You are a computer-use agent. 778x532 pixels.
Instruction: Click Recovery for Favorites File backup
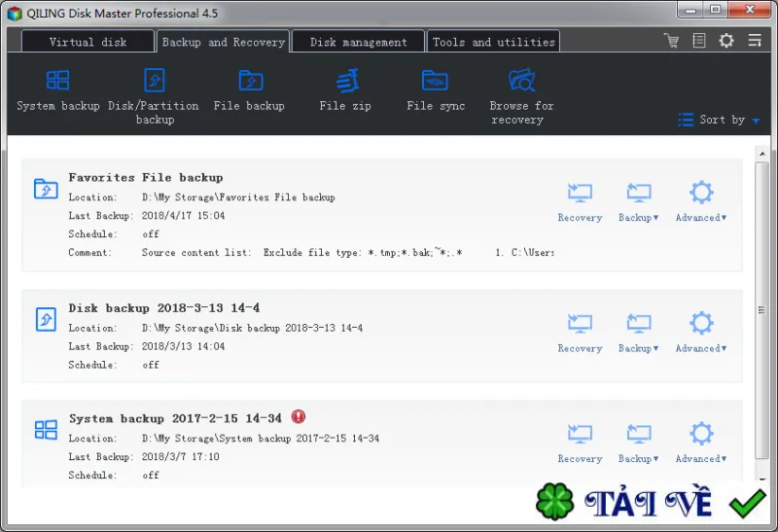tap(580, 202)
